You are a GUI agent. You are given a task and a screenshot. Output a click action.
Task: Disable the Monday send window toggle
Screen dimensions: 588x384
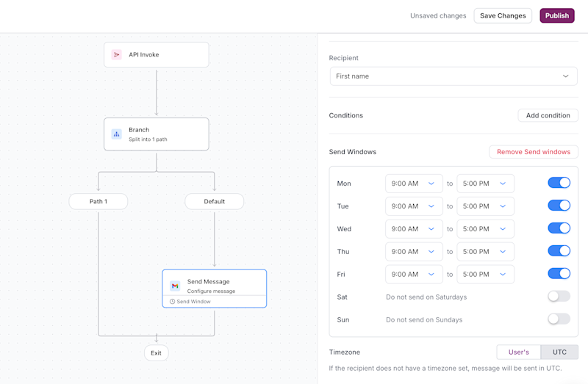pyautogui.click(x=559, y=183)
